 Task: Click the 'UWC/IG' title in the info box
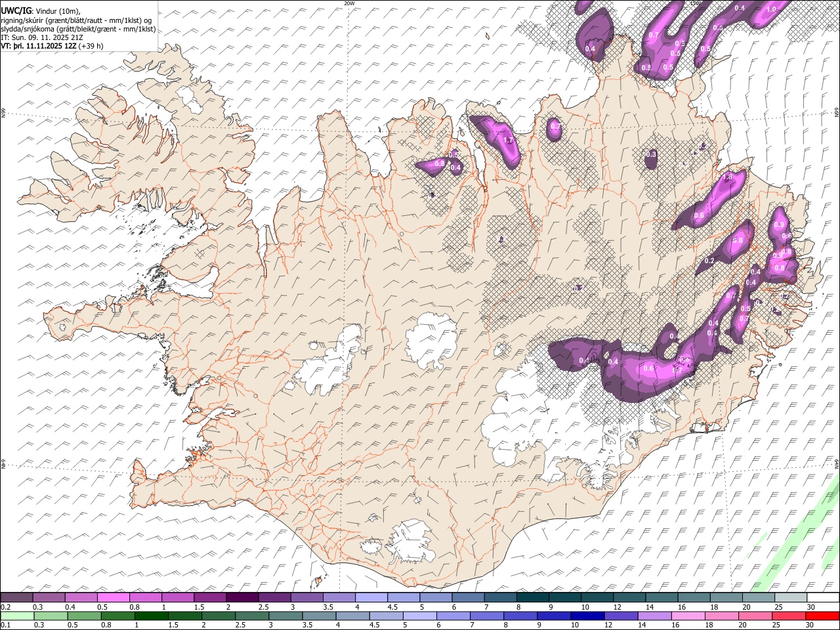pos(15,10)
